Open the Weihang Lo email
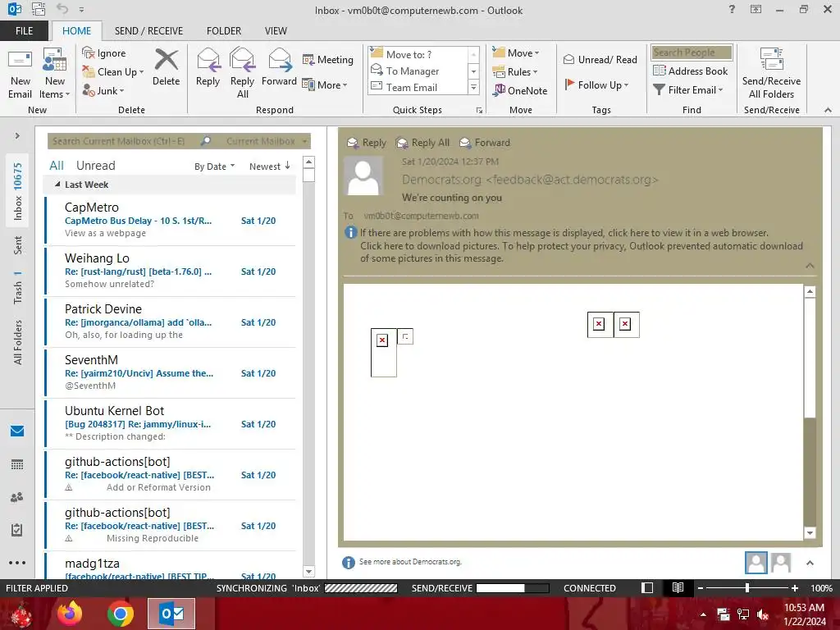Viewport: 840px width, 630px height. [171, 271]
